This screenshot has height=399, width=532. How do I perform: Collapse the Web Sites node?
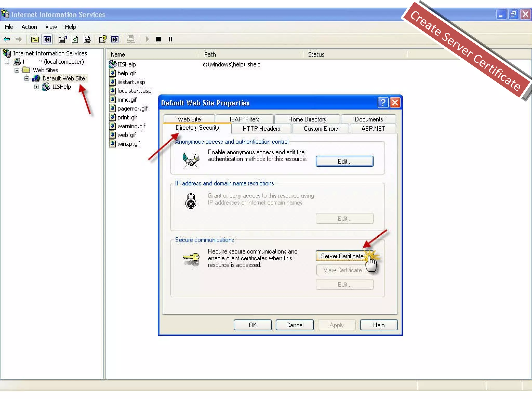(17, 70)
